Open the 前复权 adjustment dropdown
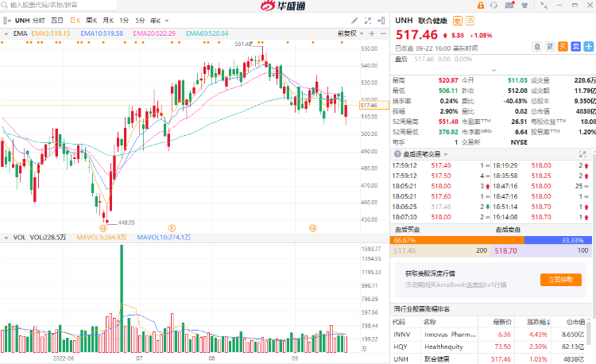 tap(350, 33)
